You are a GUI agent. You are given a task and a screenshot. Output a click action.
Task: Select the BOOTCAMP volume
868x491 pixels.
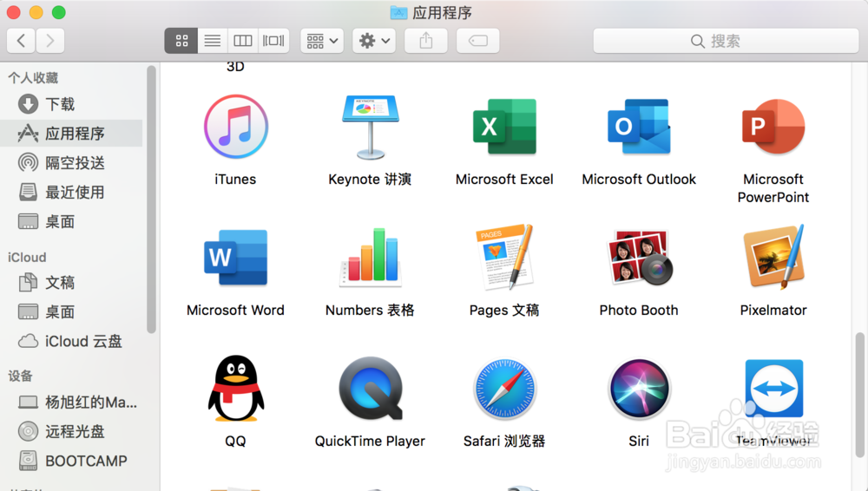(72, 461)
